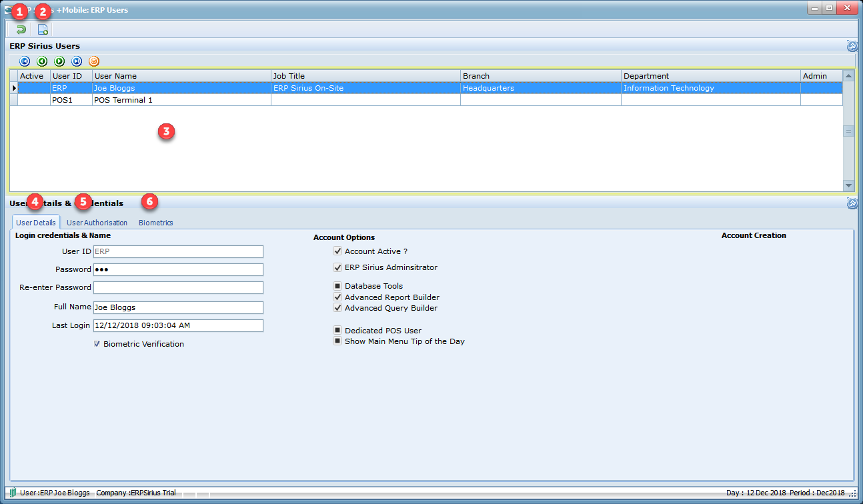Click the Full Name input field
This screenshot has width=863, height=504.
(x=178, y=307)
